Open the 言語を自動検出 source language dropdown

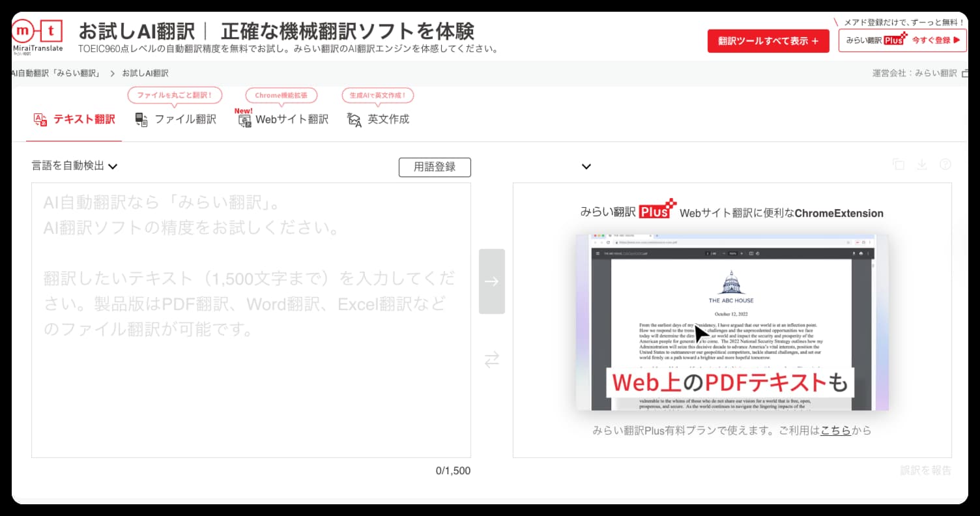[x=75, y=166]
